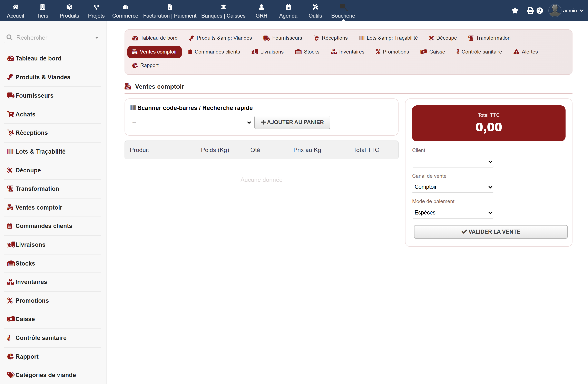Click the Produit column header
The width and height of the screenshot is (588, 384).
(139, 150)
